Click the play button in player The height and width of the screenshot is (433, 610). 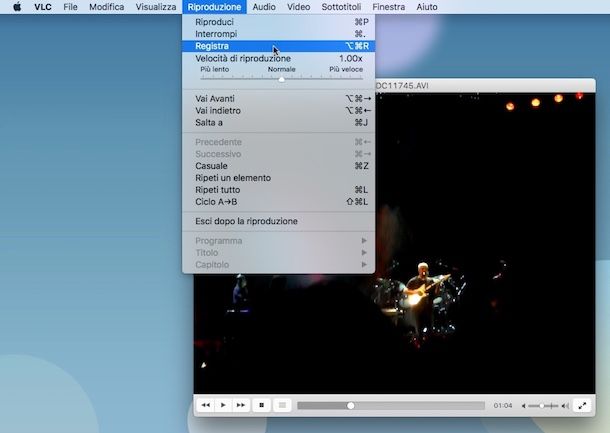click(x=223, y=405)
